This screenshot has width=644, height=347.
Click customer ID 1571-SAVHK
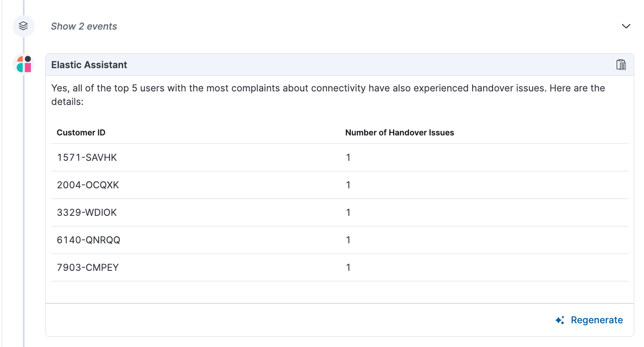coord(87,157)
